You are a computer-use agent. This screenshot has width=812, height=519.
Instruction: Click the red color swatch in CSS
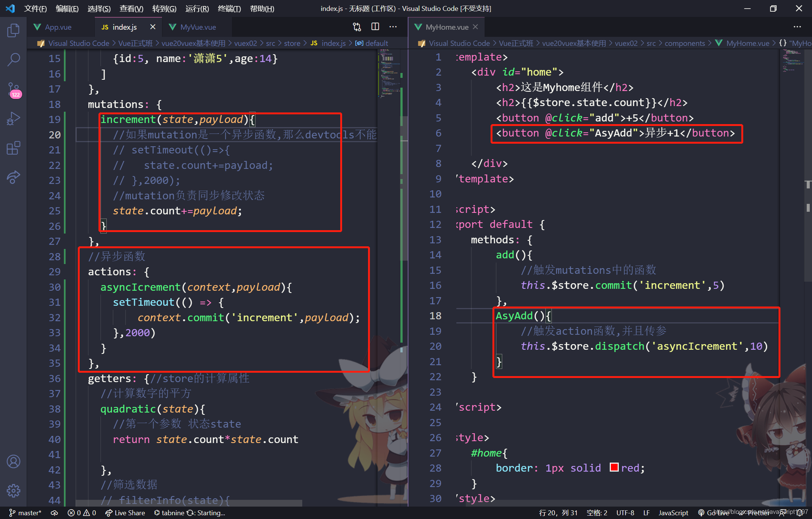pos(614,467)
